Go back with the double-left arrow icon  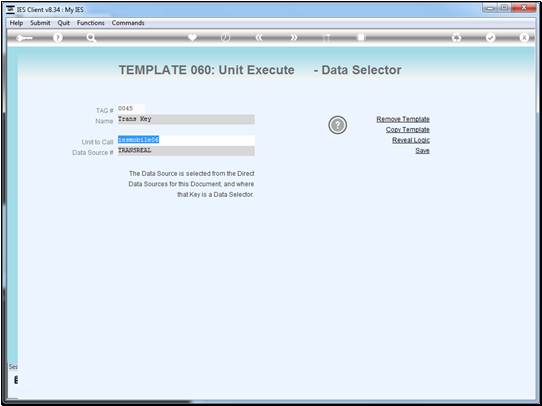[x=260, y=38]
